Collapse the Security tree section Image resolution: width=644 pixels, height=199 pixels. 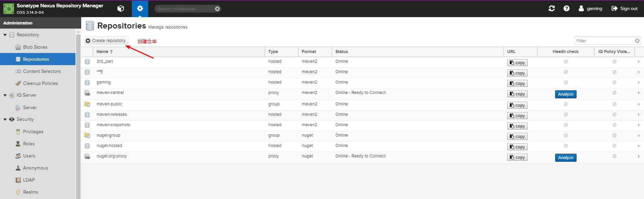point(5,119)
